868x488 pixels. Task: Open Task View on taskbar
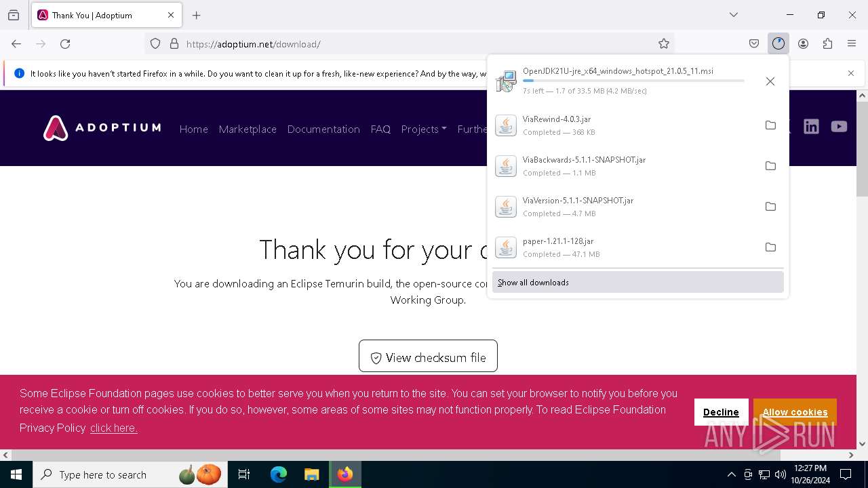pyautogui.click(x=244, y=474)
